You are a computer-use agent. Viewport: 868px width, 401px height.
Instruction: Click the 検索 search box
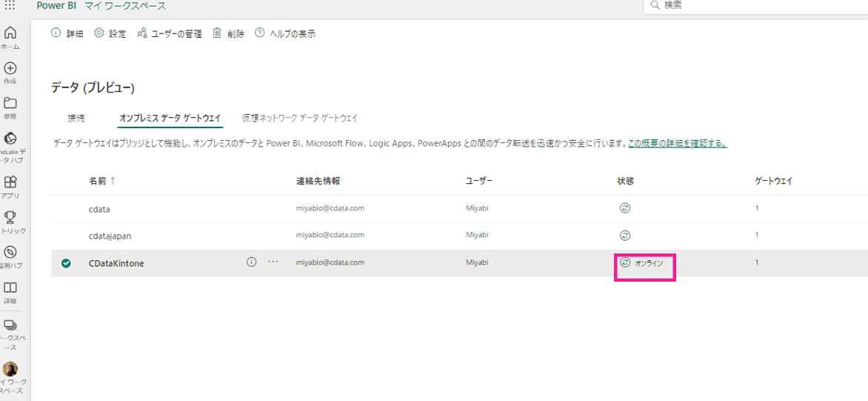pos(755,5)
